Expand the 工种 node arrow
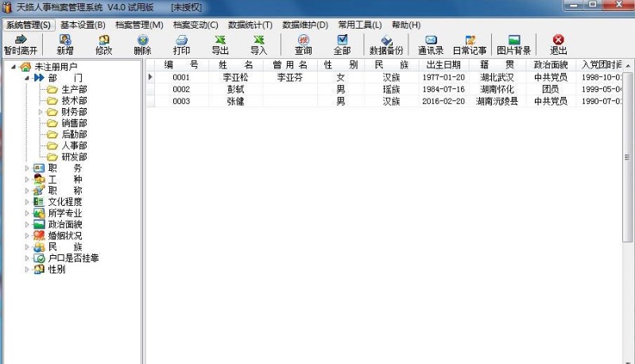 pyautogui.click(x=27, y=180)
